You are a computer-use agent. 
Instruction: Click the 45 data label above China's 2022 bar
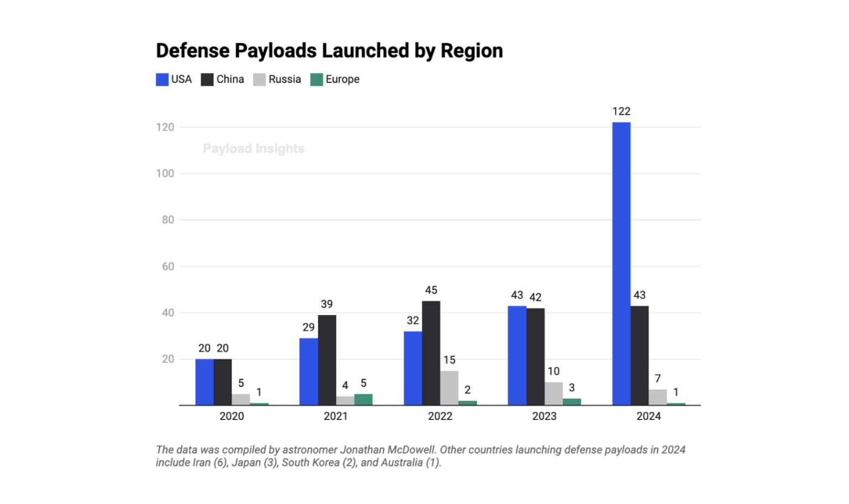pyautogui.click(x=431, y=290)
